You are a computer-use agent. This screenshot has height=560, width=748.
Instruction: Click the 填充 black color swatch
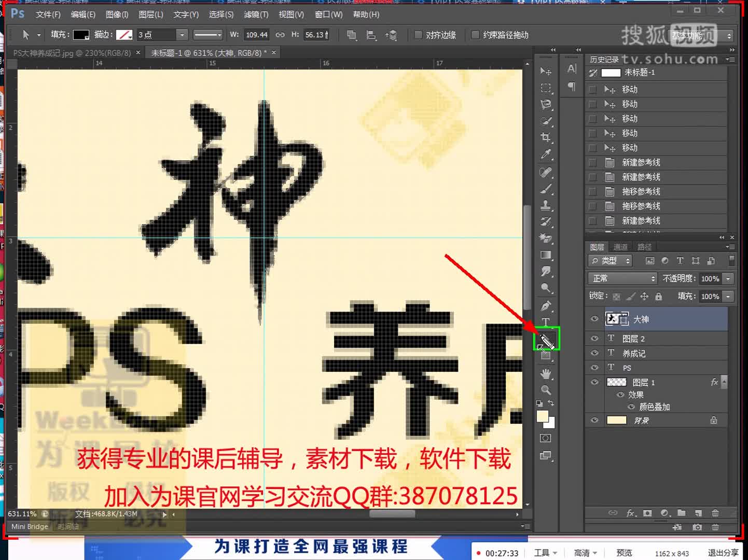(x=81, y=35)
